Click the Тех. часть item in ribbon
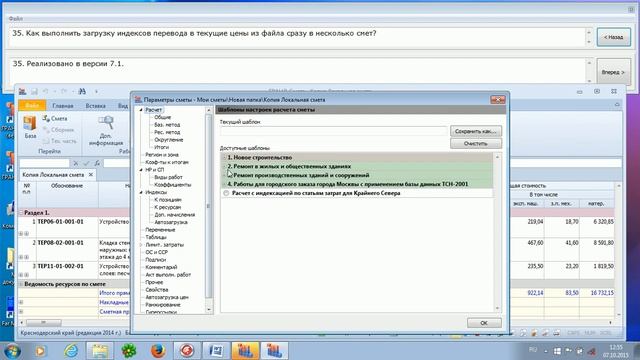Screen dimensions: 640x360 coord(59,141)
